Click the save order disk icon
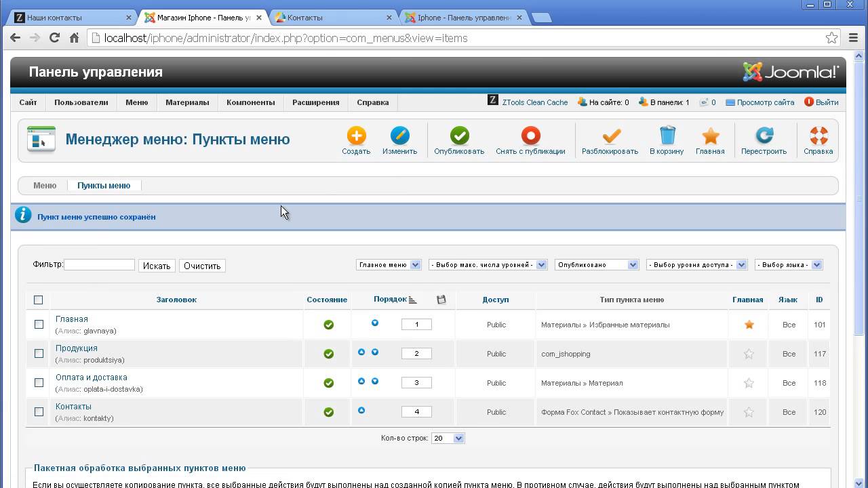This screenshot has width=868, height=488. pos(441,300)
